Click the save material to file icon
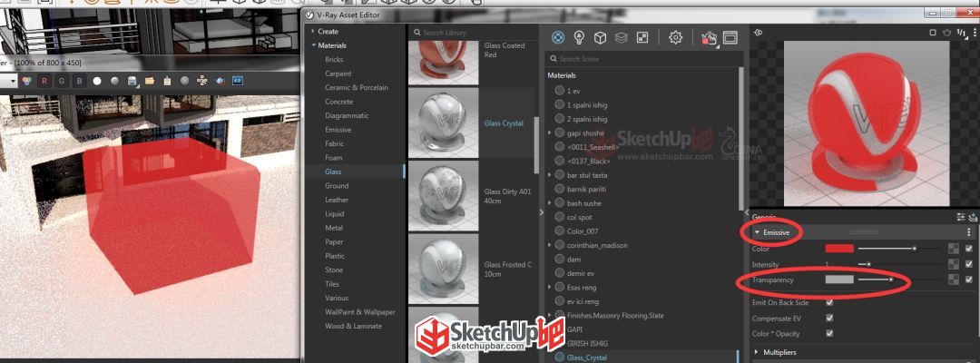The width and height of the screenshot is (980, 363). 973,217
